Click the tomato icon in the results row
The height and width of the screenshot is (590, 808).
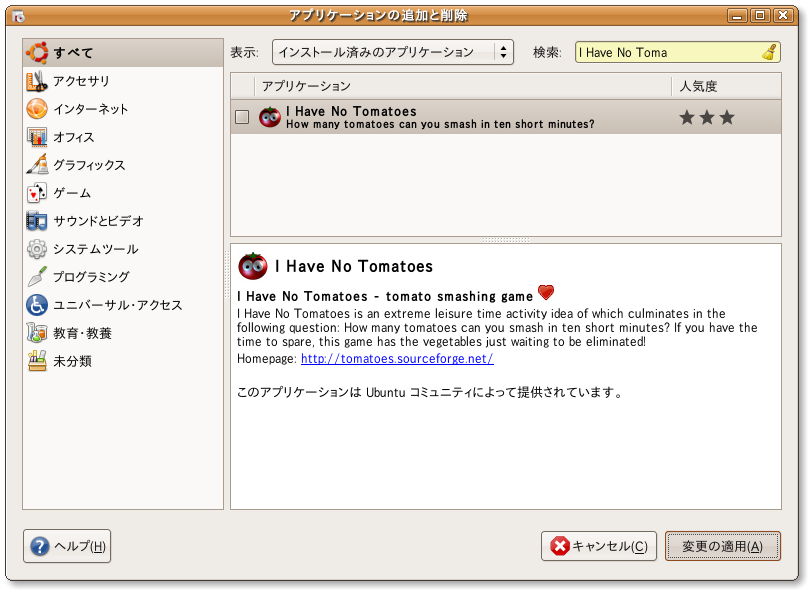tap(270, 117)
